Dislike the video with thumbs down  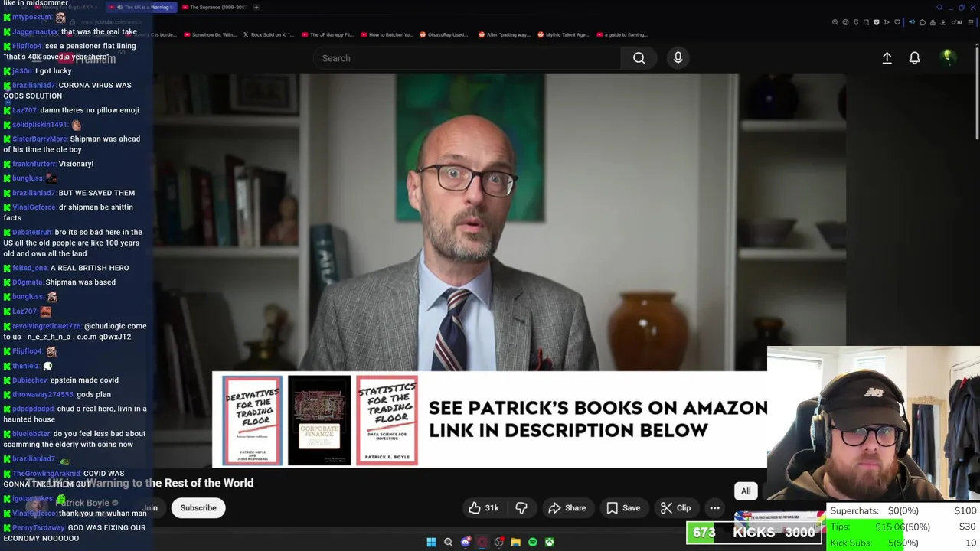click(521, 508)
